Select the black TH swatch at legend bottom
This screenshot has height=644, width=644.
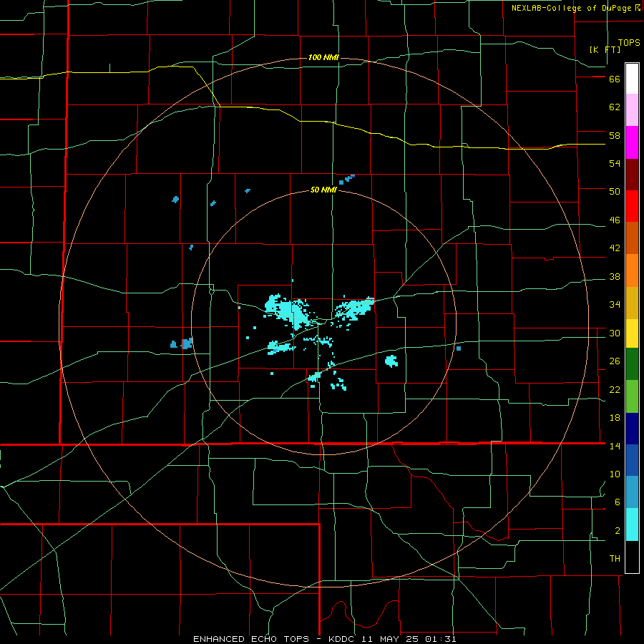(632, 557)
